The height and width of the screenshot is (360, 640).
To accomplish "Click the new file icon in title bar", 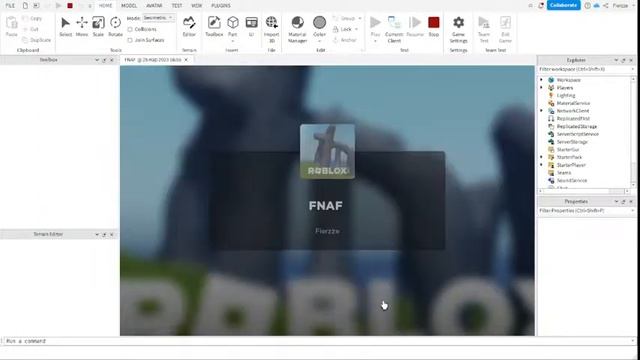I will [x=25, y=6].
